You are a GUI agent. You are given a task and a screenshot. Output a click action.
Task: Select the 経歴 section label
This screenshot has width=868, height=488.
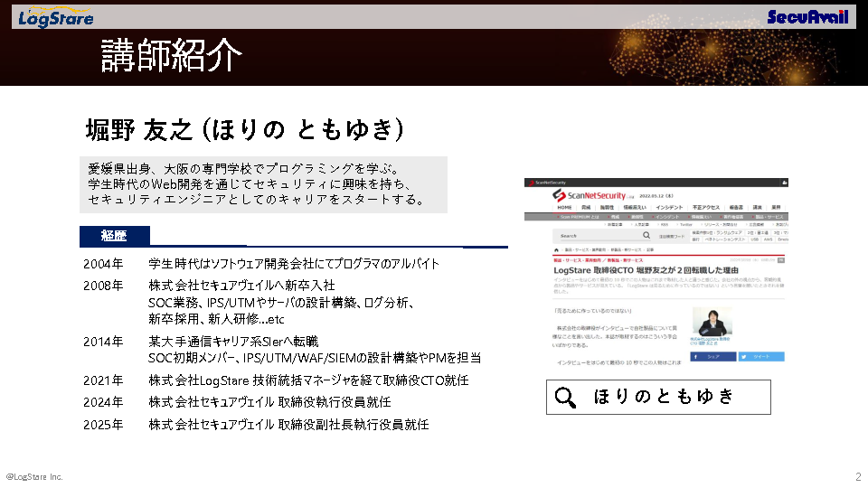click(114, 236)
